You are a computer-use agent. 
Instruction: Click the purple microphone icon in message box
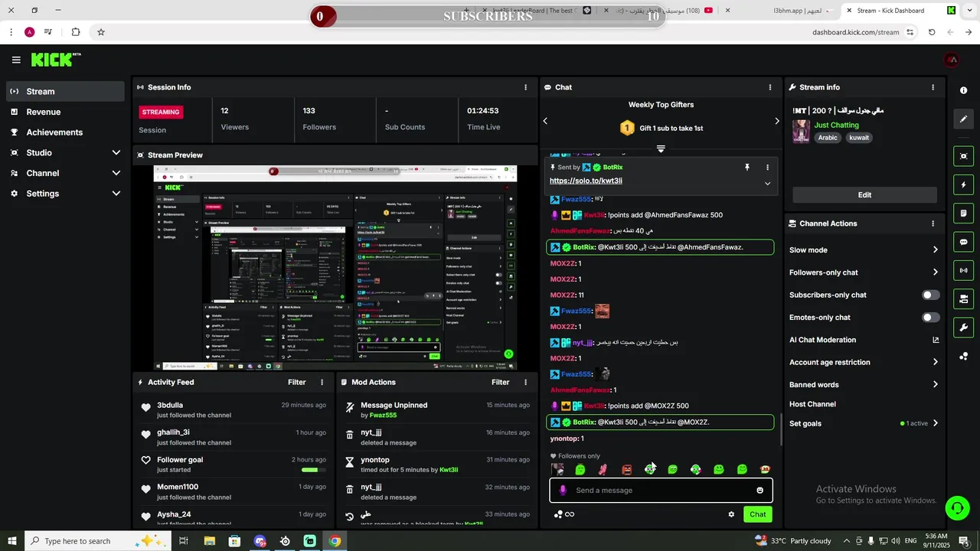(563, 491)
